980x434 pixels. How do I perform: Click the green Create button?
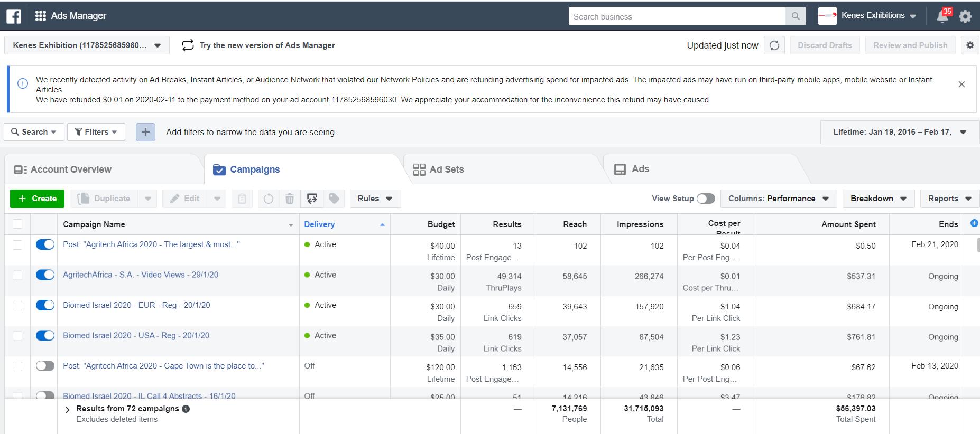37,199
